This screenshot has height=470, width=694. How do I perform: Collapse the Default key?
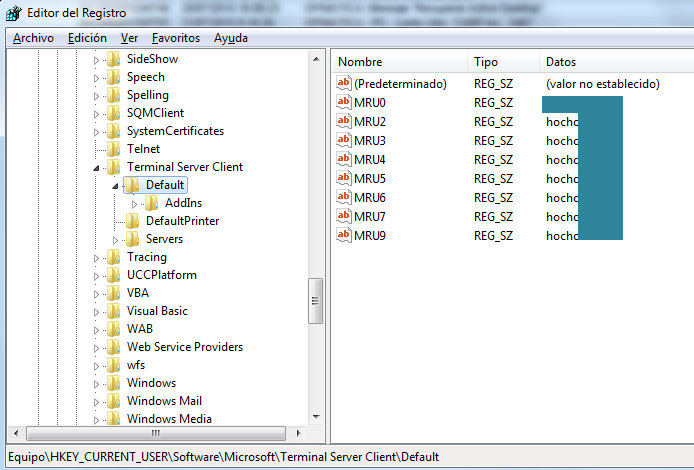116,186
